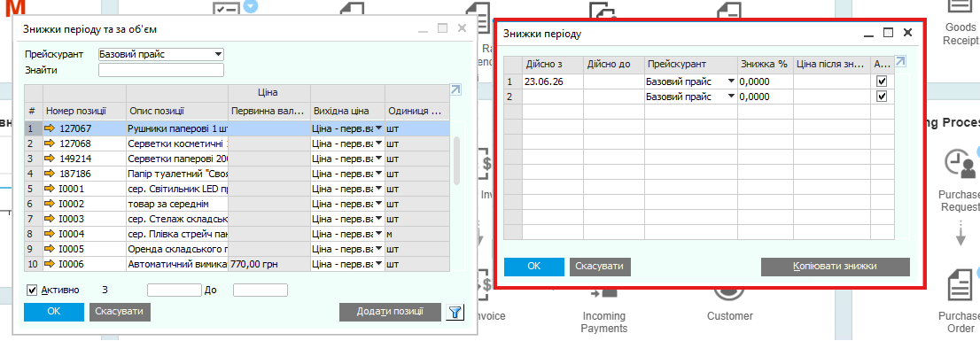The height and width of the screenshot is (341, 980).
Task: Open link arrow for item I0001
Action: click(51, 189)
